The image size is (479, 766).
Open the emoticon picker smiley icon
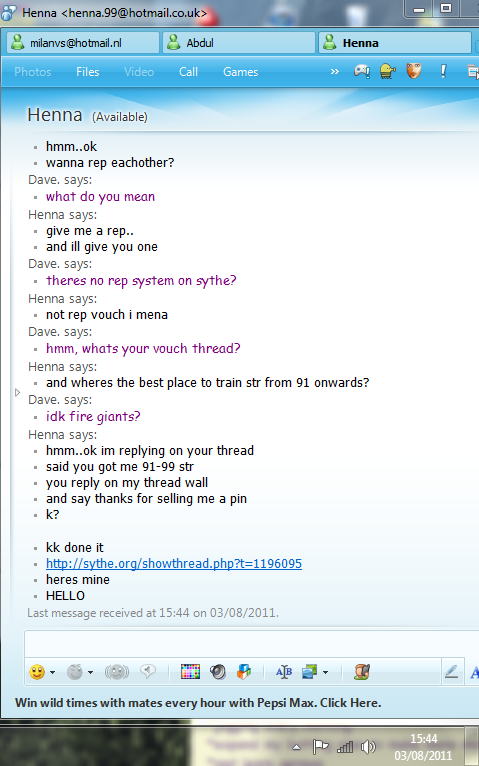tap(37, 672)
